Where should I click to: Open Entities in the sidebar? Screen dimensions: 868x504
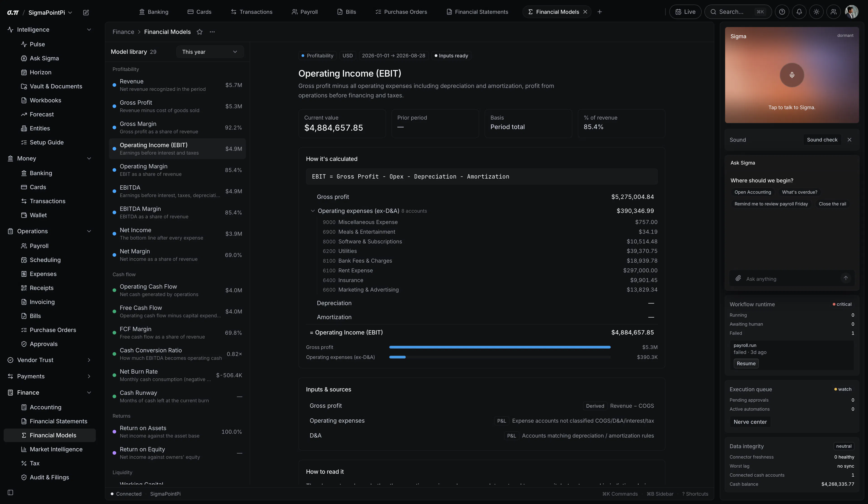pos(50,128)
